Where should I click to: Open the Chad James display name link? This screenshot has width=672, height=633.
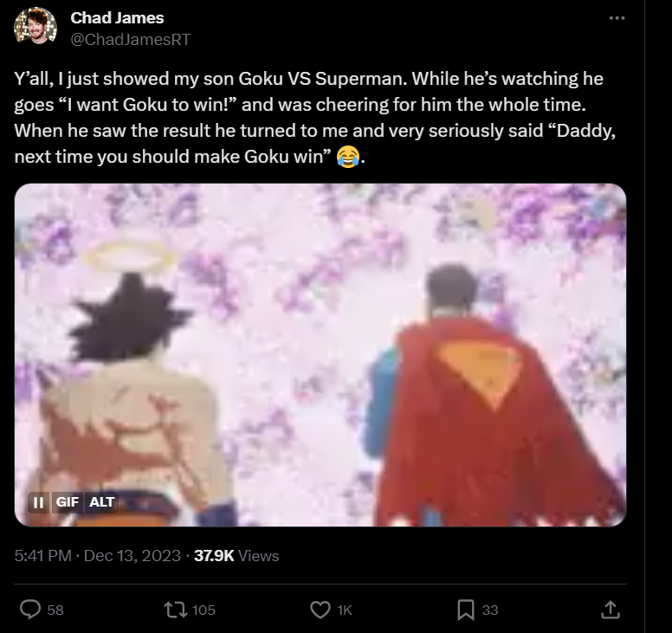[117, 18]
